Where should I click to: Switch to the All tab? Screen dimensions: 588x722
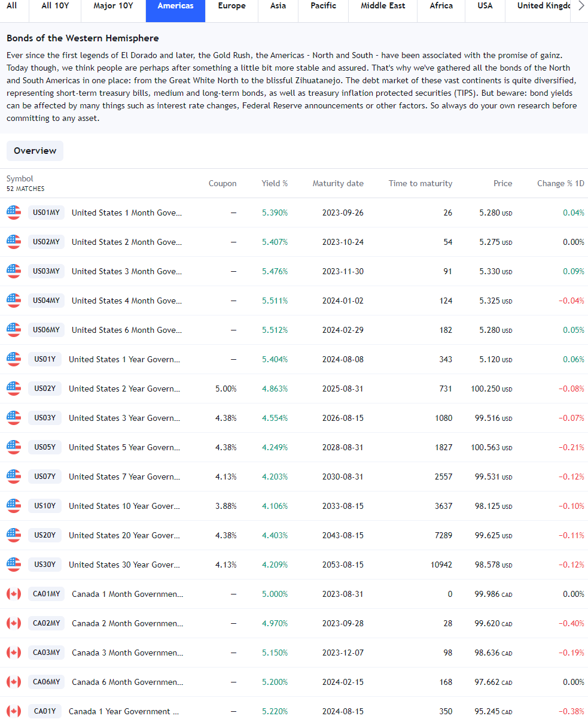pos(12,6)
